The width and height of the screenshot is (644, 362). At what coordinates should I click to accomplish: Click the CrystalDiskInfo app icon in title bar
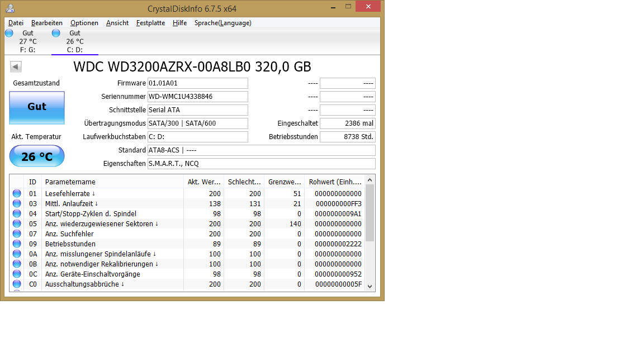pos(10,8)
